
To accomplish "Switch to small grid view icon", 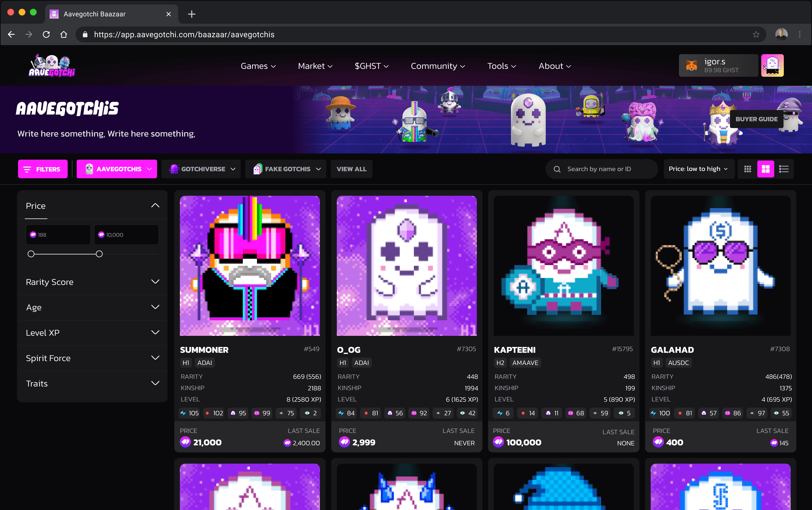I will (x=748, y=169).
